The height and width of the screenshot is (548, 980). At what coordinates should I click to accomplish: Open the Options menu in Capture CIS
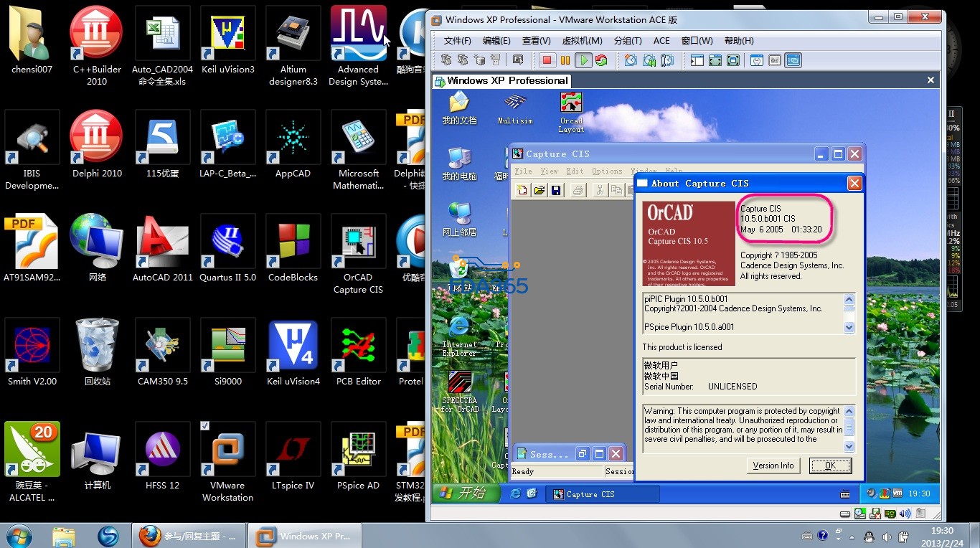coord(607,171)
